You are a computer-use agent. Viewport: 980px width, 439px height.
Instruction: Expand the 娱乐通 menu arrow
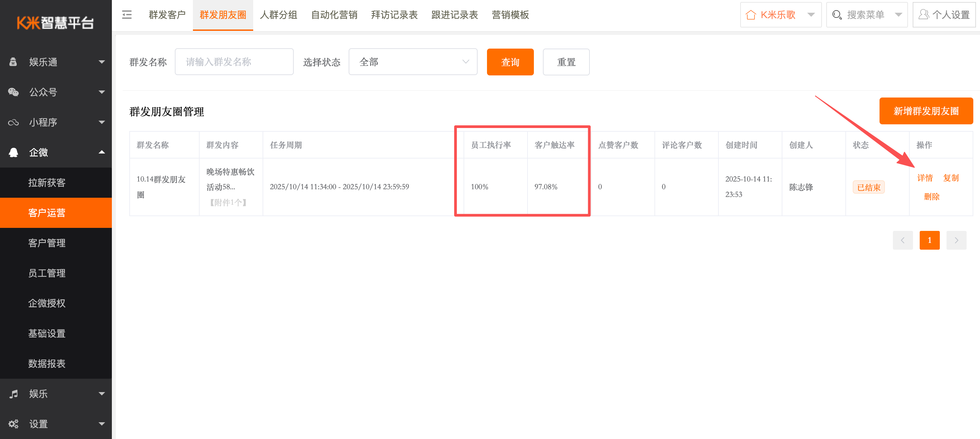pos(101,62)
